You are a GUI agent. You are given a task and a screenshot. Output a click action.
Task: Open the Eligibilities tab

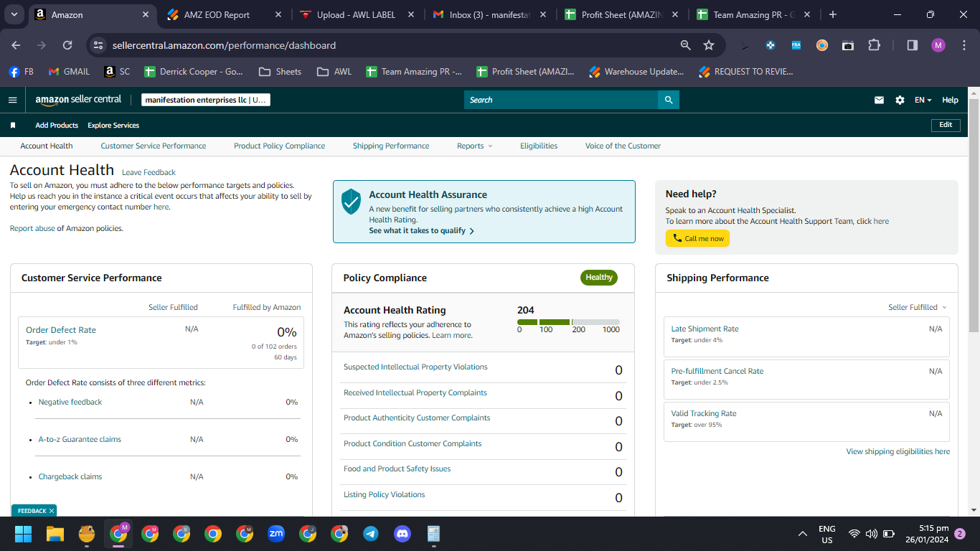(539, 146)
